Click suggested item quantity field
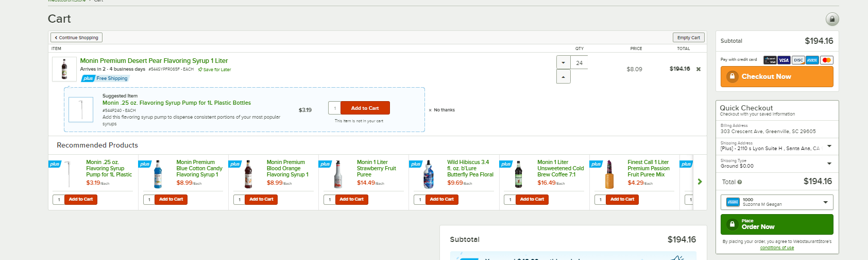 click(335, 108)
